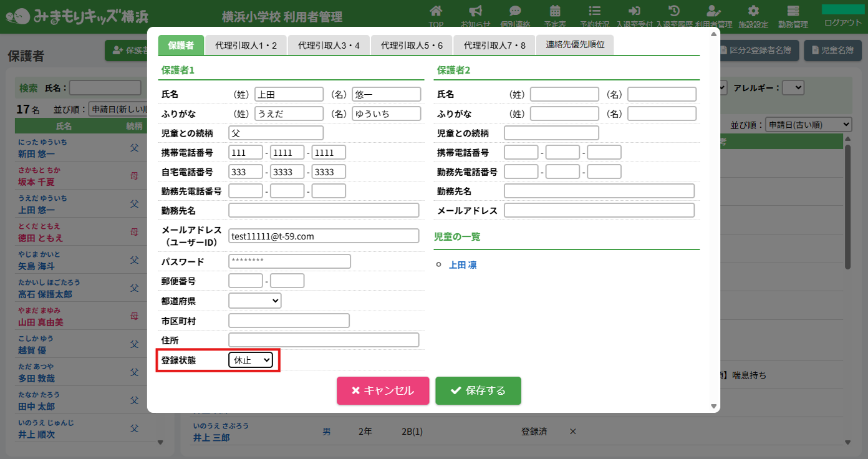Viewport: 868px width, 459px height.
Task: Open the 都道府県 dropdown
Action: pos(255,301)
